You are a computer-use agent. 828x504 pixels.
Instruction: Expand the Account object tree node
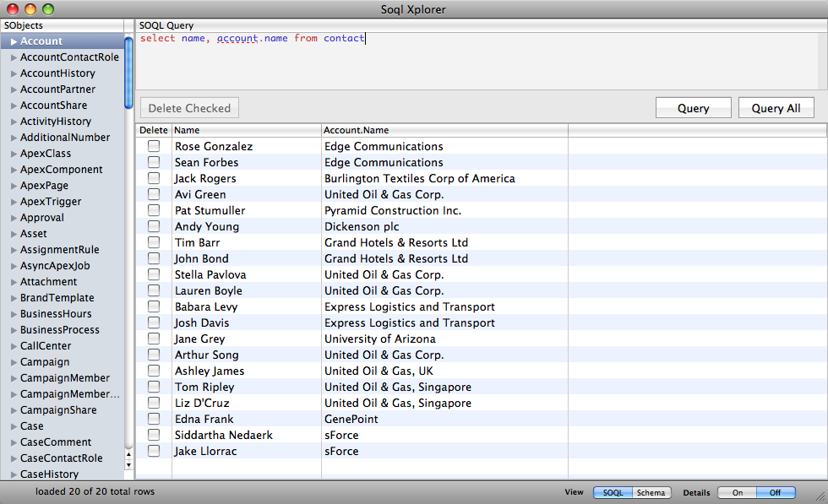pos(14,41)
